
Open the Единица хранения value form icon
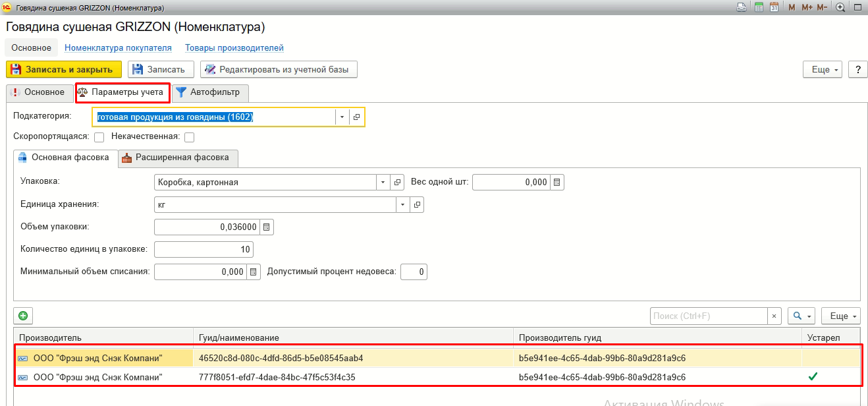[x=416, y=205]
